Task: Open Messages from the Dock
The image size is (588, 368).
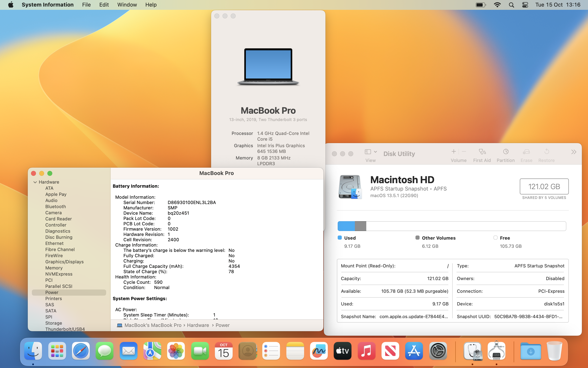Action: pos(105,351)
